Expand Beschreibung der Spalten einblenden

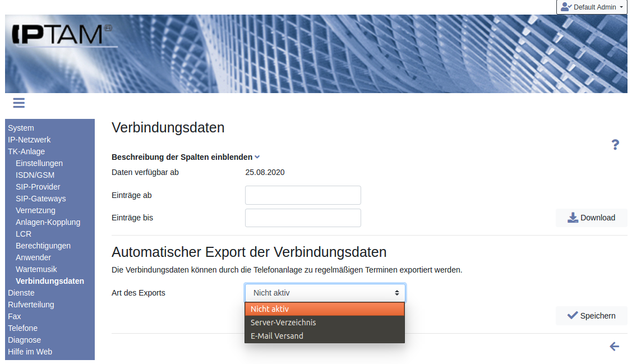[185, 157]
